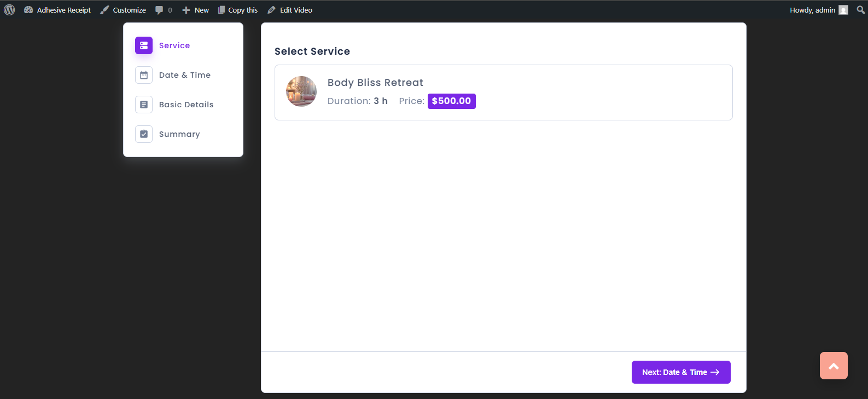
Task: Click the comments bubble icon
Action: coord(159,10)
